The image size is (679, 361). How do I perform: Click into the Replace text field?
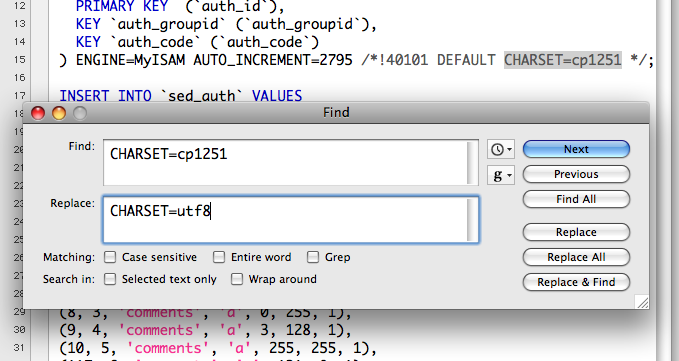[x=286, y=220]
